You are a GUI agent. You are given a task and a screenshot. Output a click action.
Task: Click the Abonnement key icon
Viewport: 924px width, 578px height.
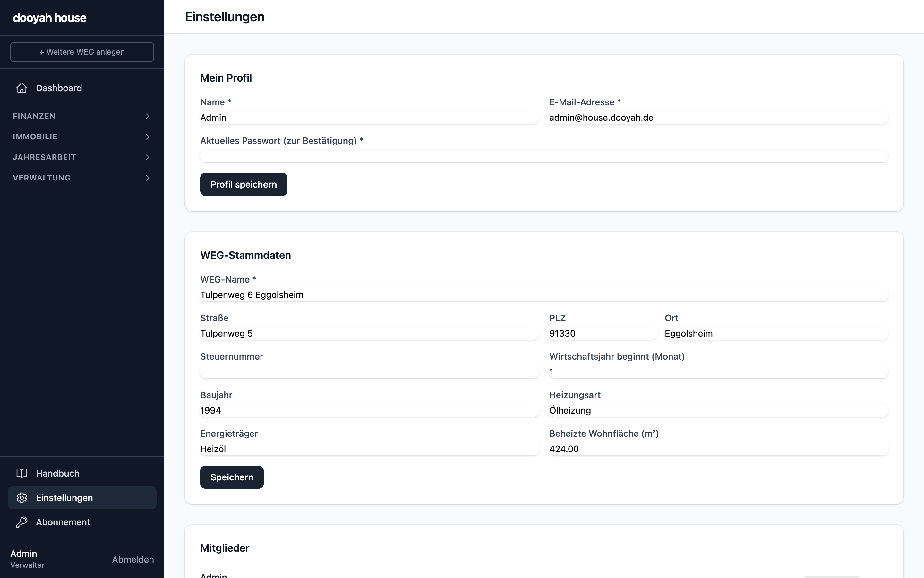click(x=22, y=522)
